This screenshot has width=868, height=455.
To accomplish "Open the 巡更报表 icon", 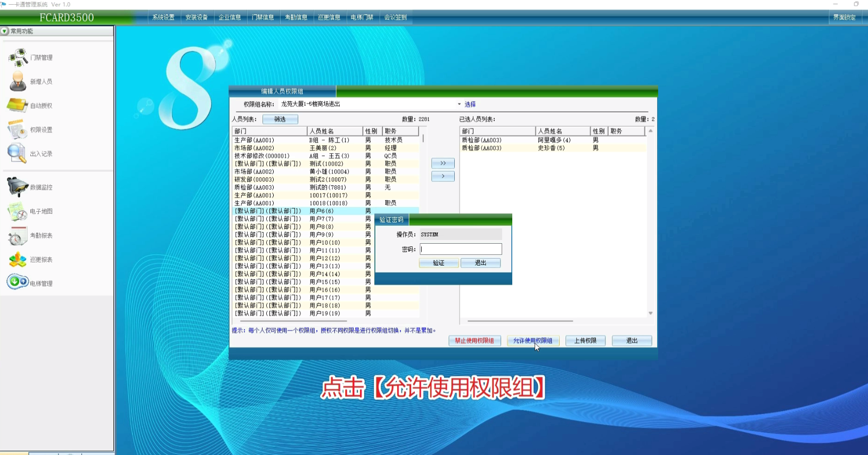I will coord(18,259).
